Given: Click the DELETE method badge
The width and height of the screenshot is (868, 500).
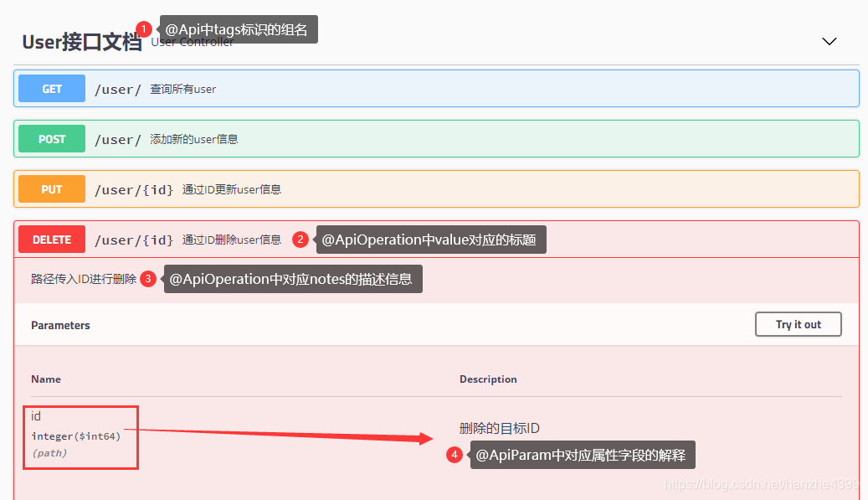Looking at the screenshot, I should 52,240.
